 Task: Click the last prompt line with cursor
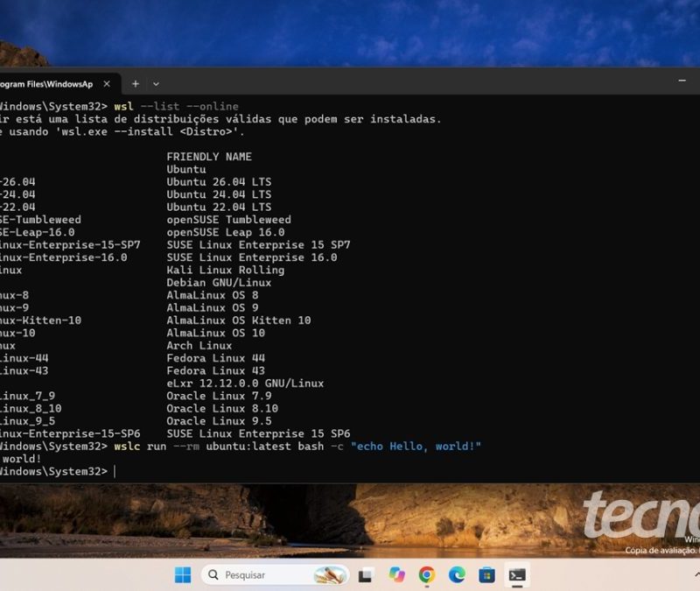(58, 471)
